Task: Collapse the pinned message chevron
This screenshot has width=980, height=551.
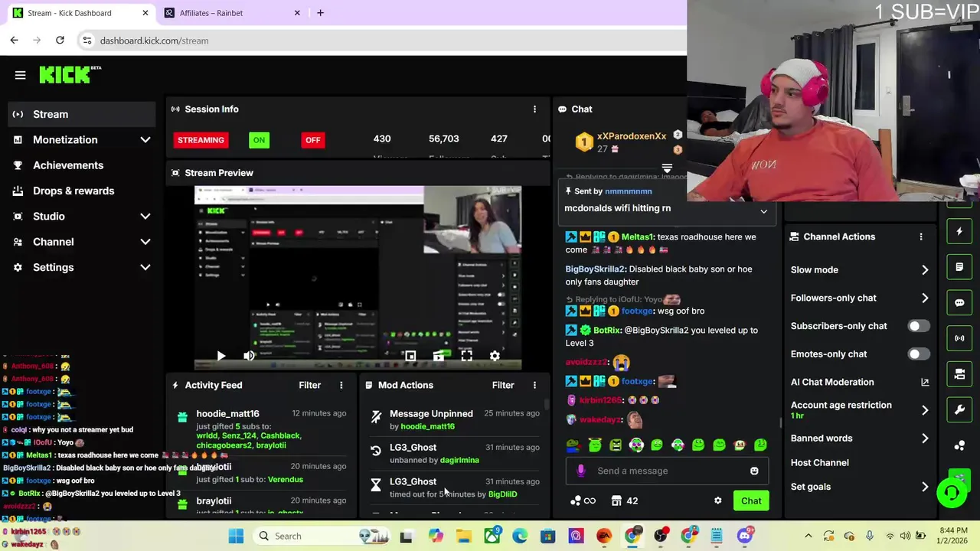Action: (763, 211)
